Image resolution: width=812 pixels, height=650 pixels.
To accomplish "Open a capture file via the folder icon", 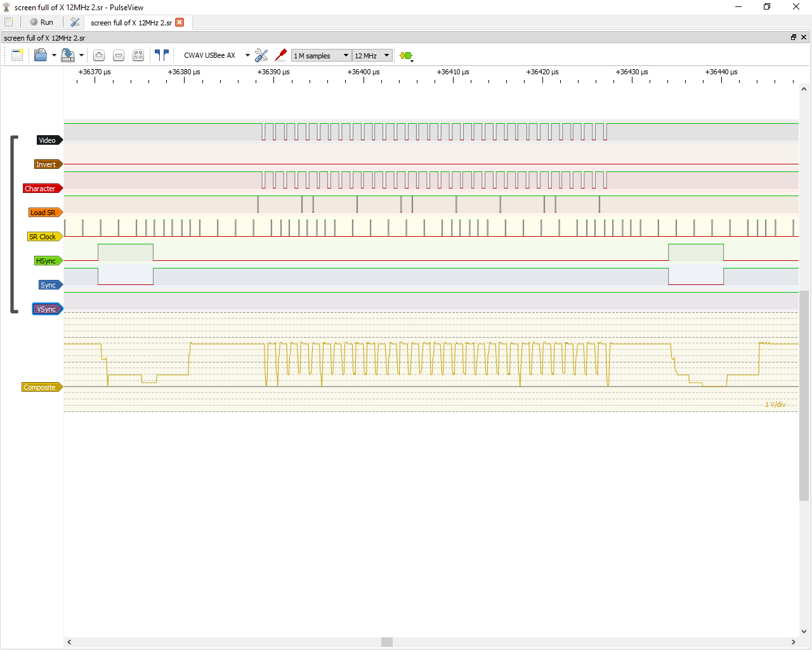I will pyautogui.click(x=41, y=55).
